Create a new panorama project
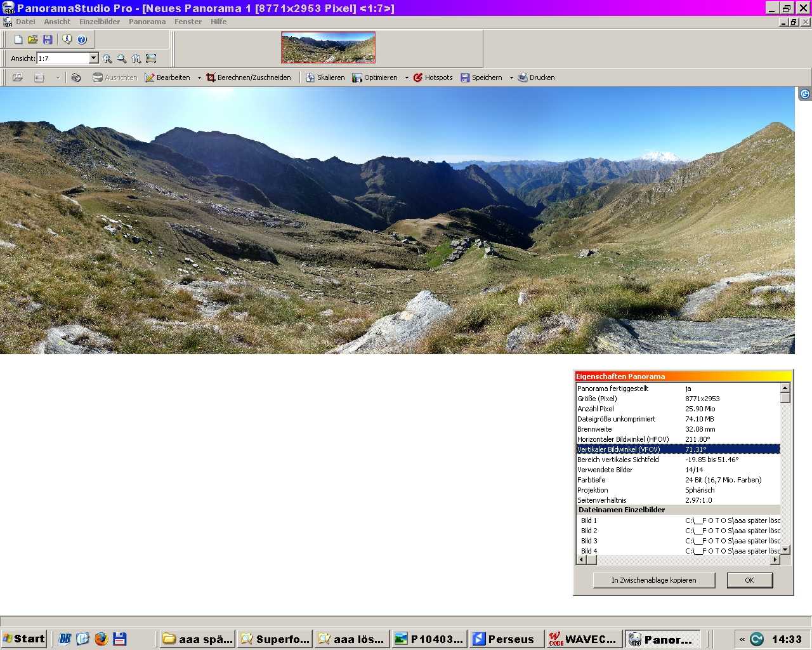This screenshot has height=650, width=812. (x=18, y=39)
